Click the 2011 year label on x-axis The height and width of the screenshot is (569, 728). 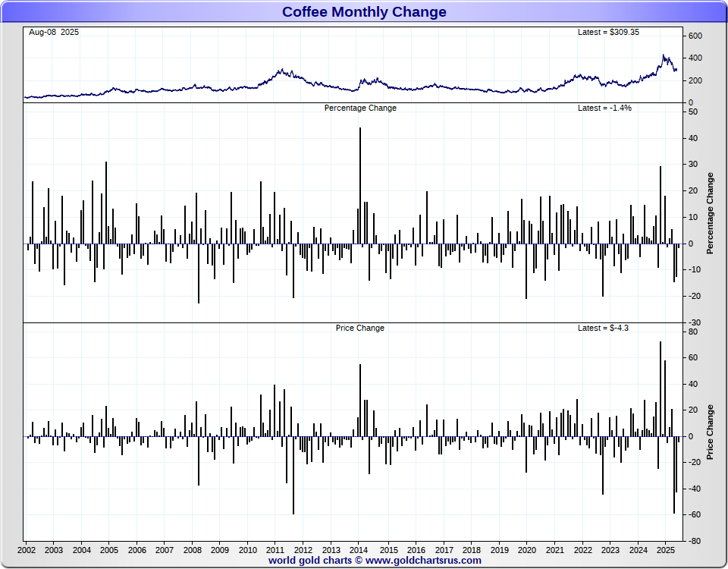275,550
